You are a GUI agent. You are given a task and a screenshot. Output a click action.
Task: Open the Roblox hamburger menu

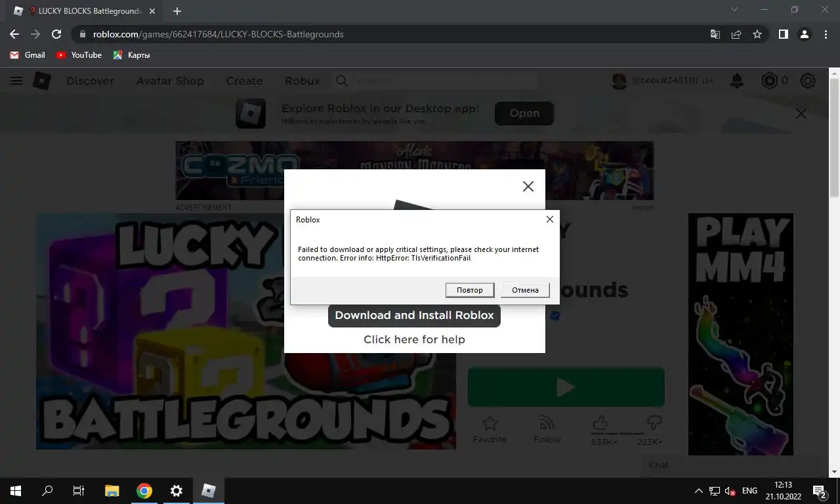point(16,81)
